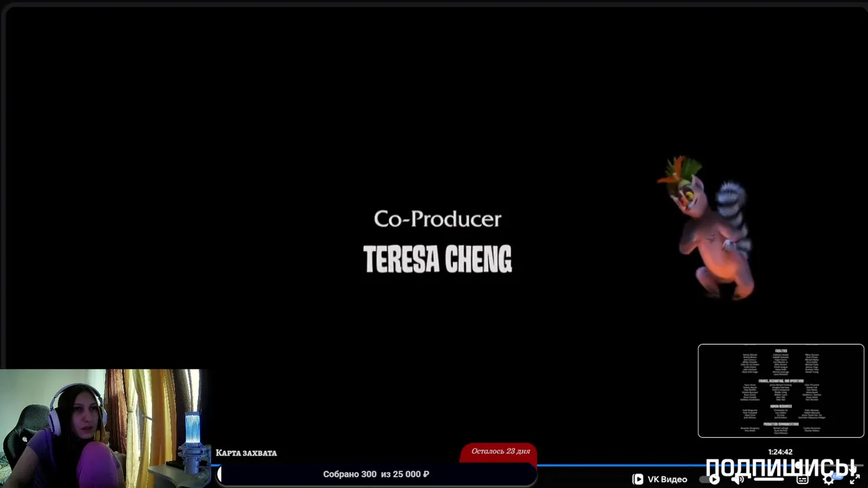Open the player settings gear
This screenshot has width=868, height=488.
coord(828,479)
